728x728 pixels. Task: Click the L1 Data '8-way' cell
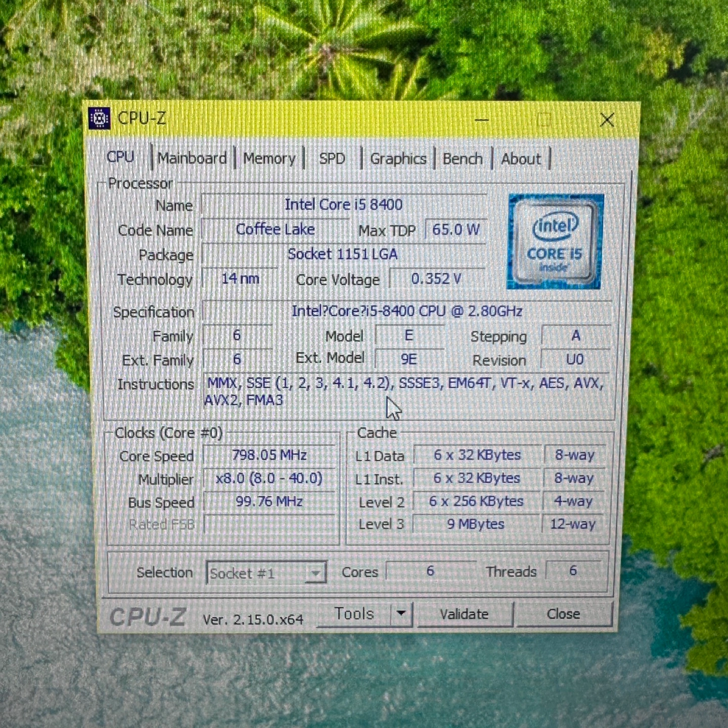[x=574, y=454]
